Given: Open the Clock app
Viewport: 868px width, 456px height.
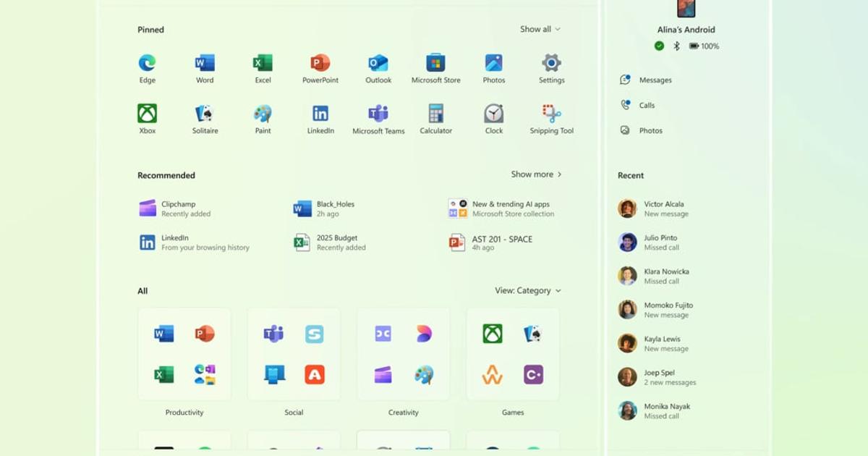Looking at the screenshot, I should point(494,119).
